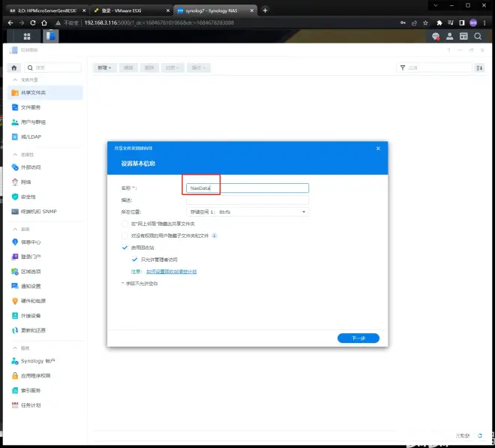495x448 pixels.
Task: Open the 所在位置 volume dropdown
Action: coord(247,212)
